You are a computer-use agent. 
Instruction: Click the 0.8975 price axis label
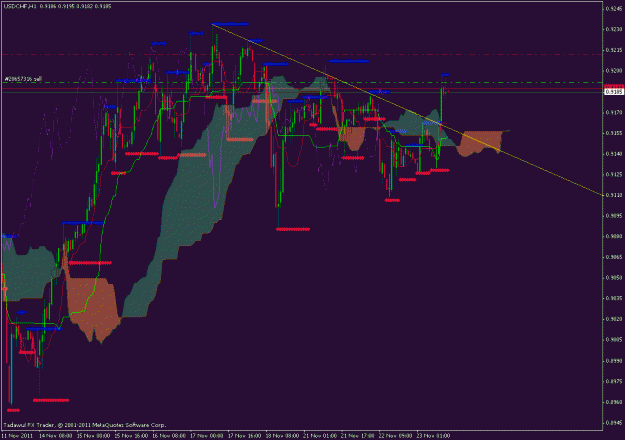pos(614,381)
